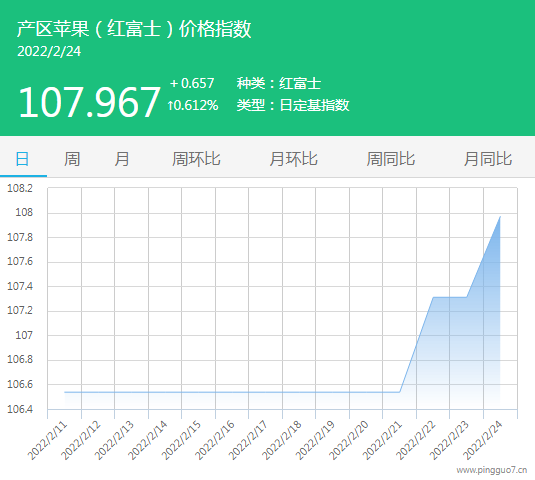Click the chart title 产区苹果(红富士)价格指数
535x480 pixels.
coord(134,29)
